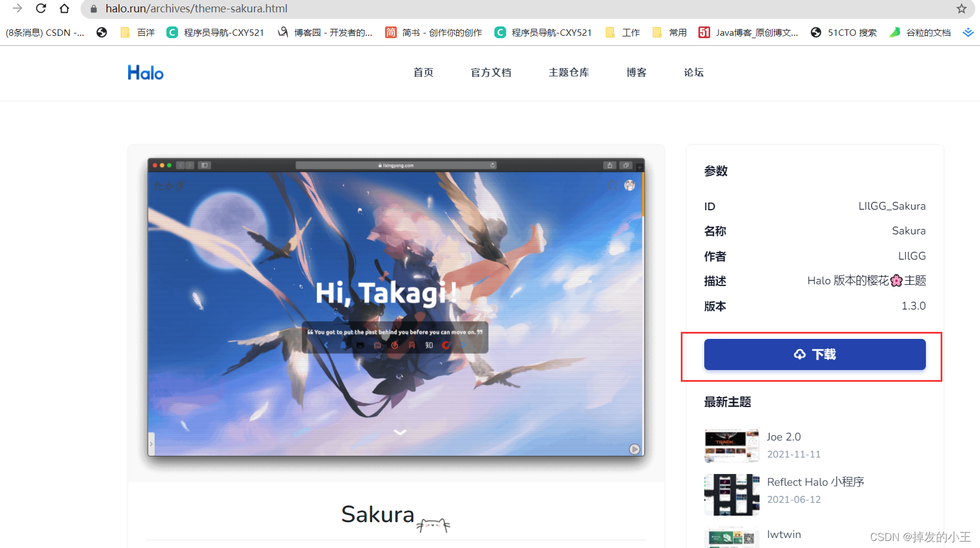The height and width of the screenshot is (548, 980).
Task: Open the 工作 bookmark folder
Action: (623, 32)
